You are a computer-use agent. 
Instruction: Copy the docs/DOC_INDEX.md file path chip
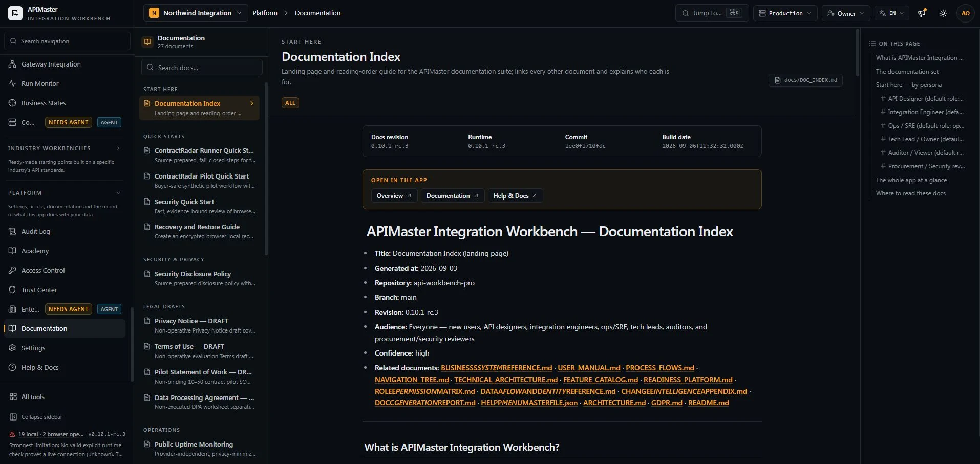point(805,80)
